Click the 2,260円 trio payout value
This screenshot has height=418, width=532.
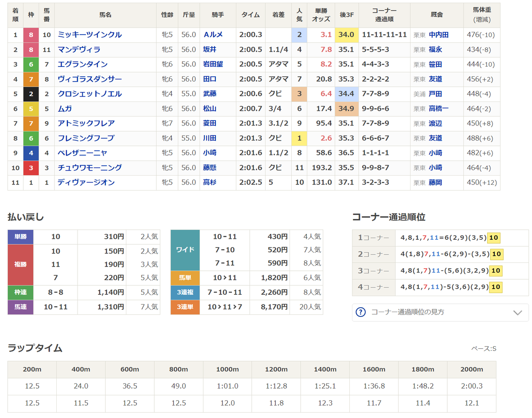274,293
